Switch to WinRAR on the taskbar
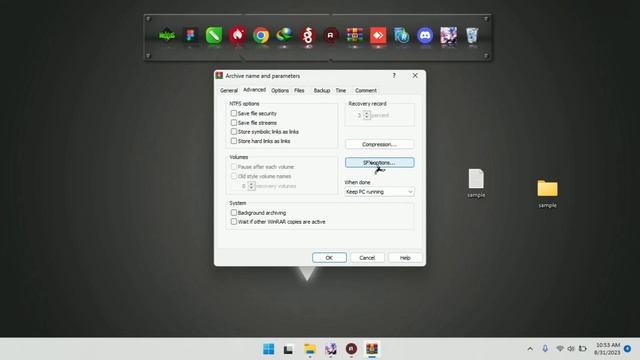Image resolution: width=640 pixels, height=360 pixels. click(x=372, y=349)
